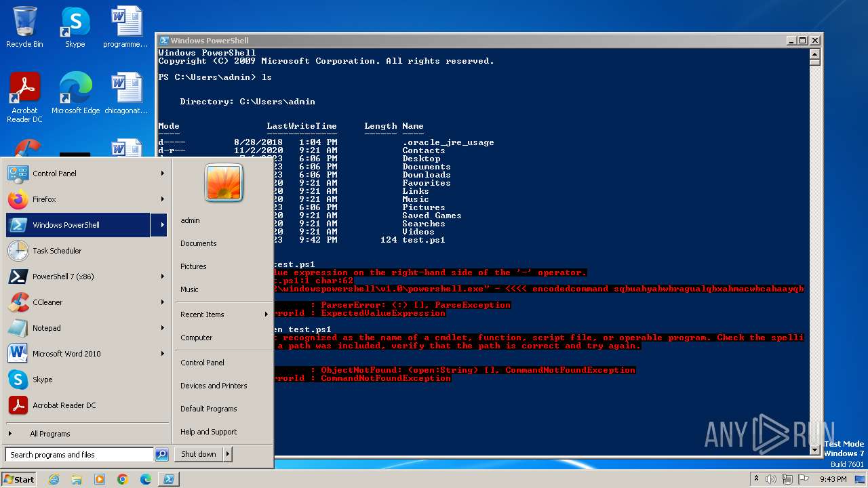The height and width of the screenshot is (488, 868).
Task: Click the search magnifier button
Action: click(x=161, y=455)
